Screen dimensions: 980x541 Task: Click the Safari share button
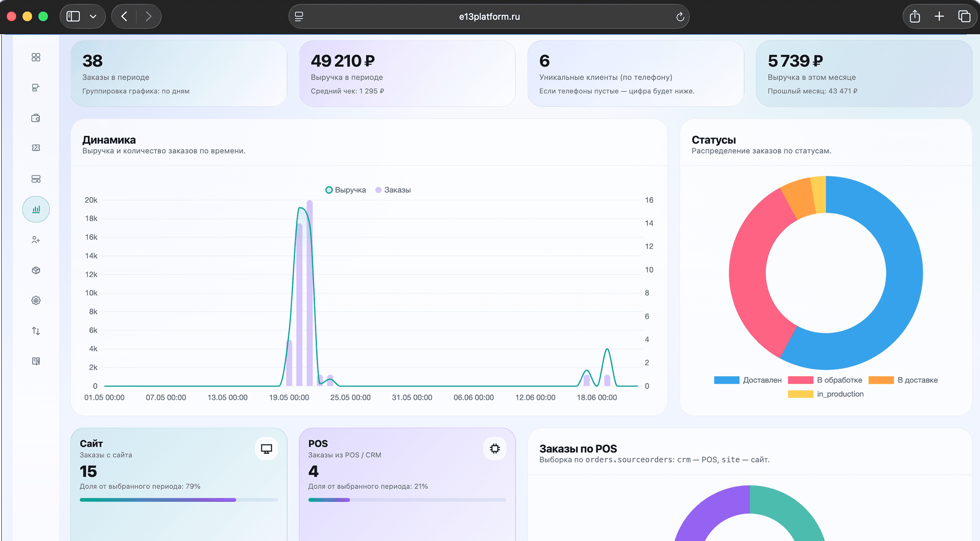[915, 17]
